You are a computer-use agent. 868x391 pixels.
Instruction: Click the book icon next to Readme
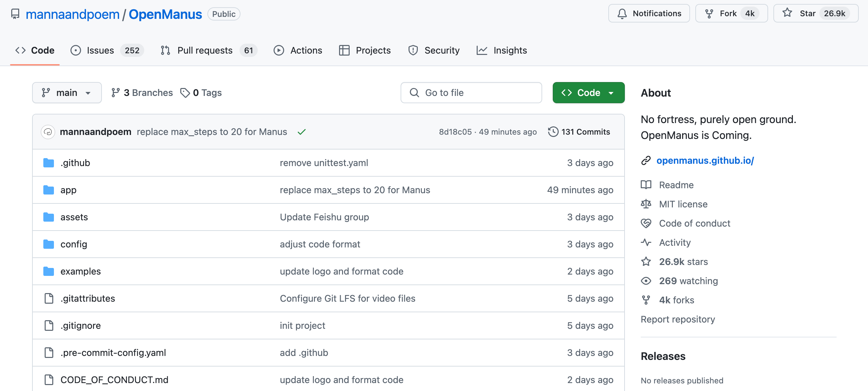point(646,185)
